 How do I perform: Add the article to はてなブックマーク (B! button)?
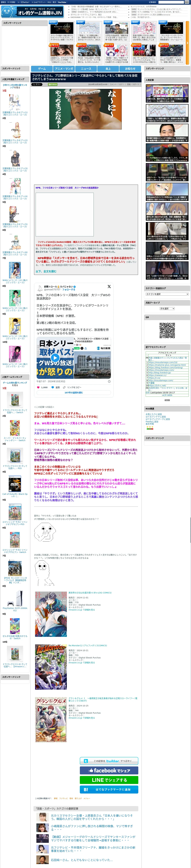coord(109,789)
